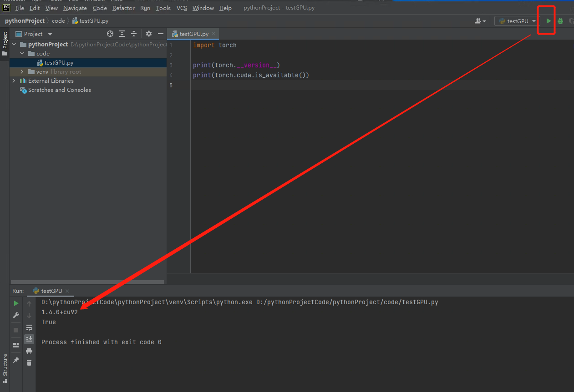Viewport: 574px width, 392px height.
Task: Open the Code menu
Action: click(x=100, y=8)
